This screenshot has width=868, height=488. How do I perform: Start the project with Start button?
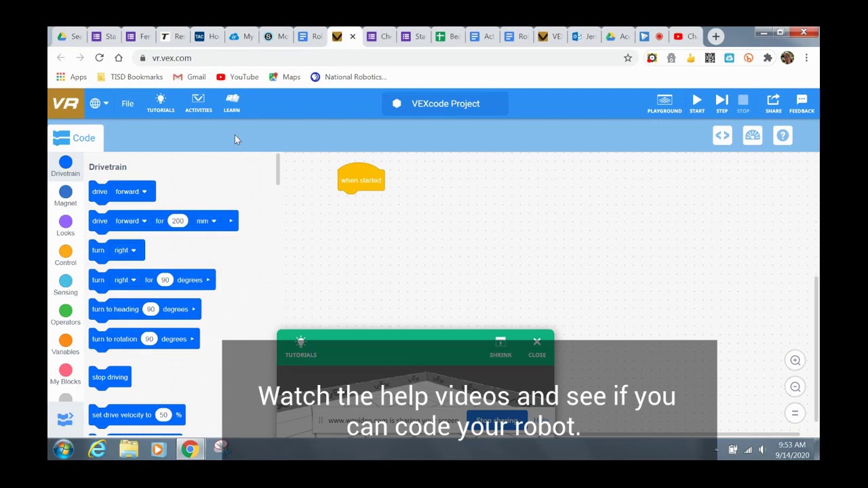[697, 104]
